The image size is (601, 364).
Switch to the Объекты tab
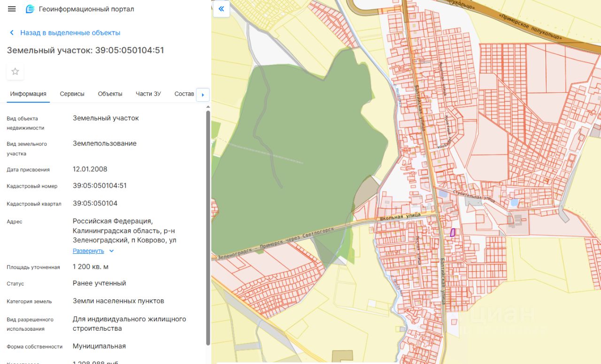[x=110, y=94]
